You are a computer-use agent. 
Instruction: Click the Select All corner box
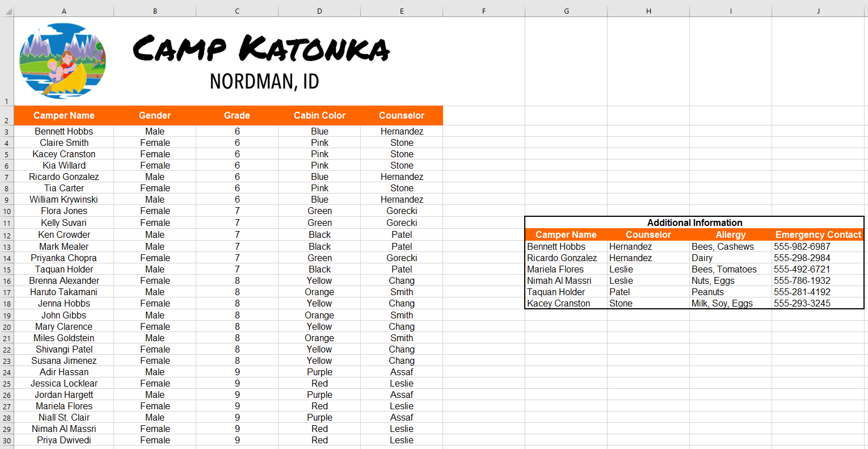[7, 11]
